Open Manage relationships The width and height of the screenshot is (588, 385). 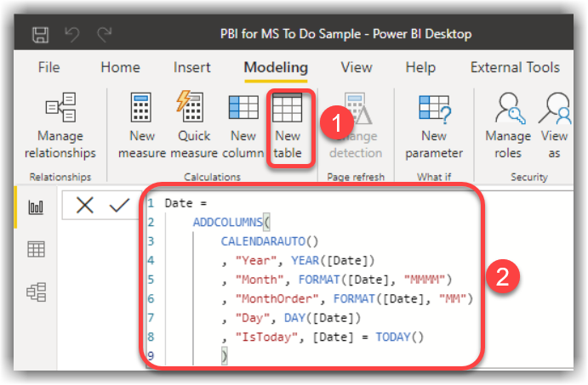point(60,126)
